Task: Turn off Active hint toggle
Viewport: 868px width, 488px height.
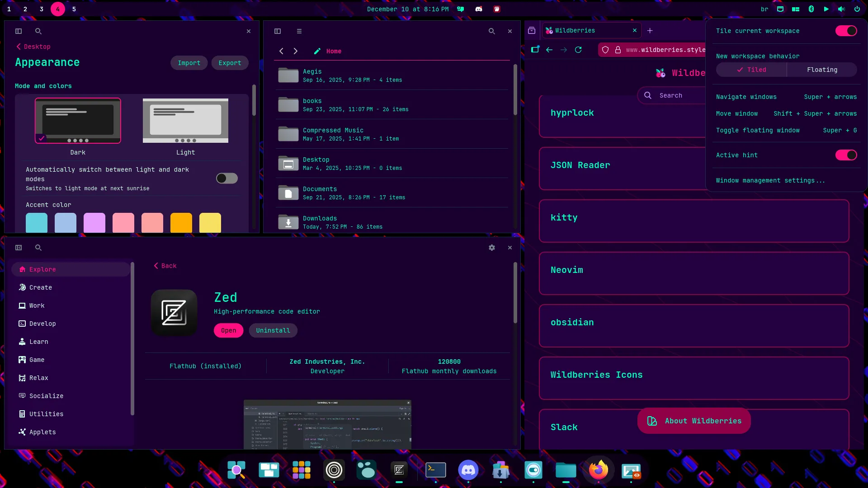Action: click(x=845, y=155)
